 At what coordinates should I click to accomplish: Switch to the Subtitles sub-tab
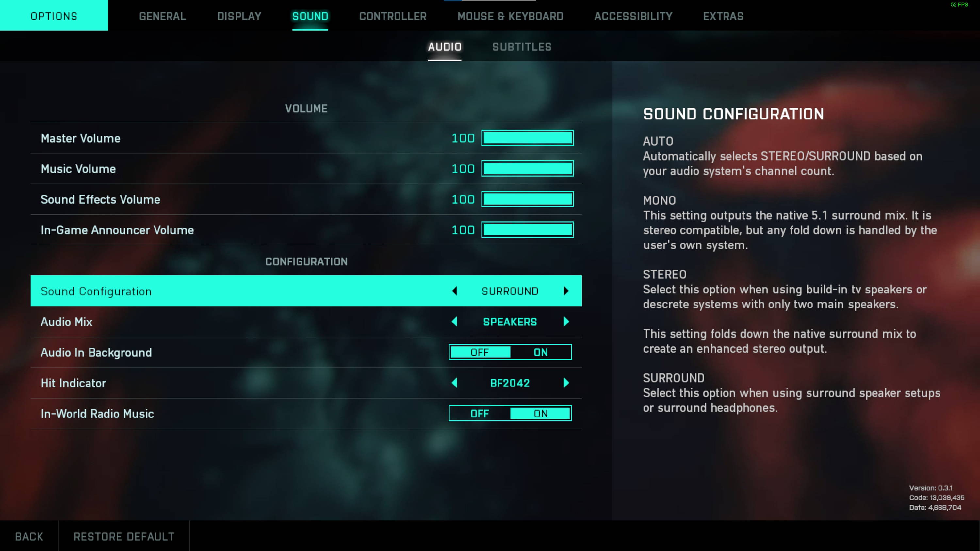click(x=522, y=47)
